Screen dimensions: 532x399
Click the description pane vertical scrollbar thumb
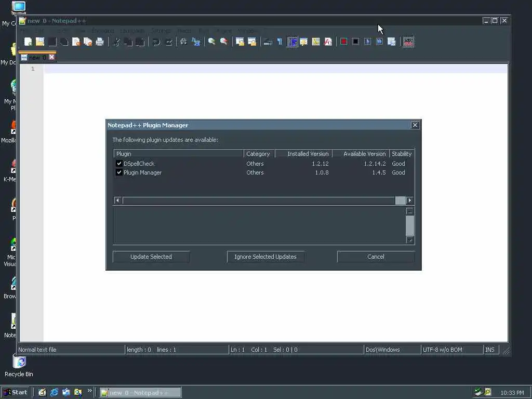pyautogui.click(x=410, y=225)
